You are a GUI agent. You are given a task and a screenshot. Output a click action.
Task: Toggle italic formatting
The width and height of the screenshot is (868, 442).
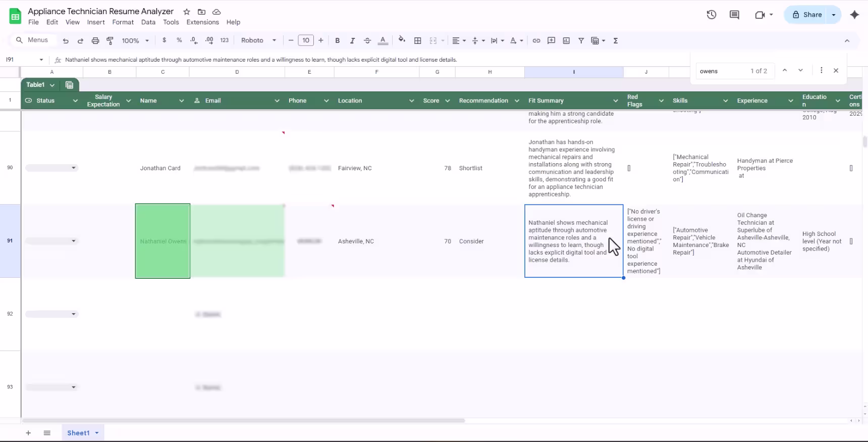[352, 40]
